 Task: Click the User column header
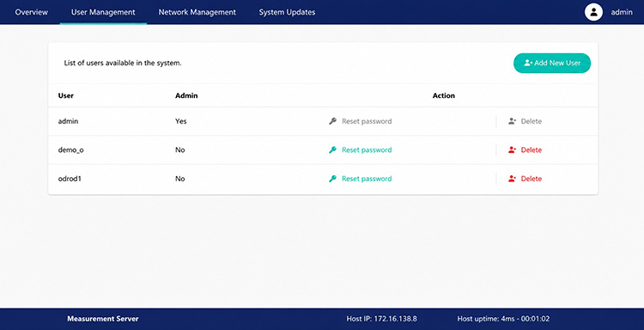66,95
